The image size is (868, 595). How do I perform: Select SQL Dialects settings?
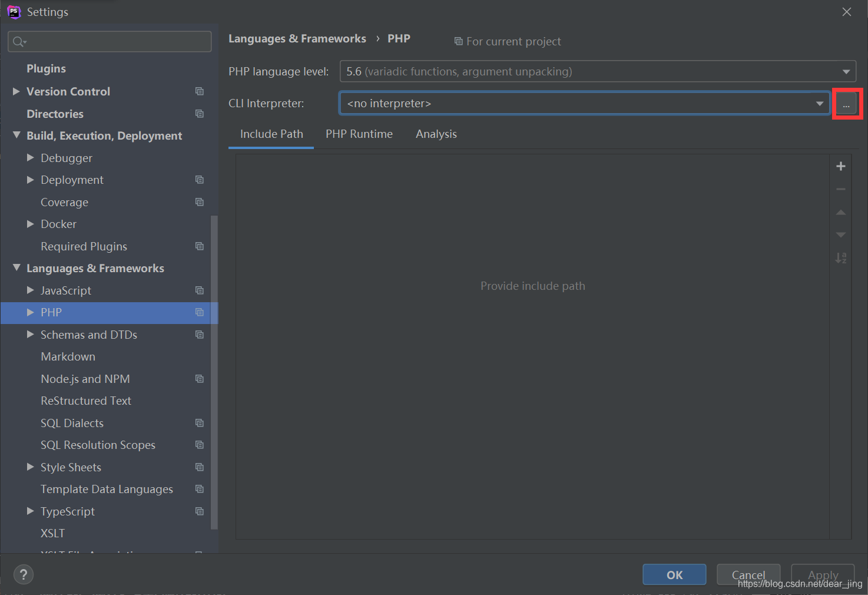tap(72, 423)
